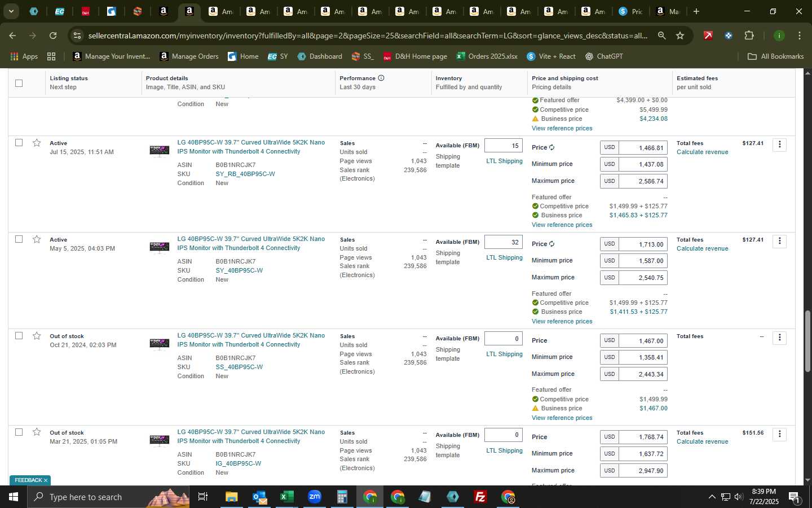The height and width of the screenshot is (508, 812).
Task: Click price sync icon for $1,713.00 listing
Action: pos(551,244)
